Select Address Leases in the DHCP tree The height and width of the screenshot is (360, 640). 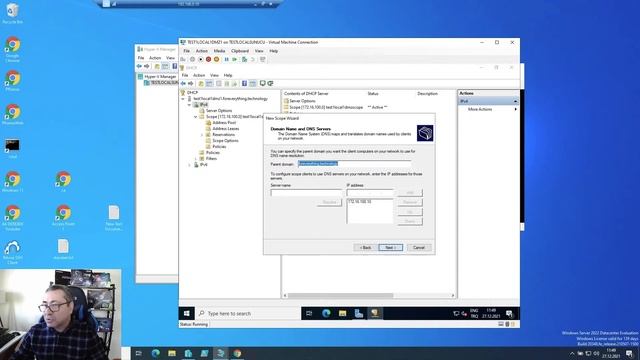pos(226,129)
